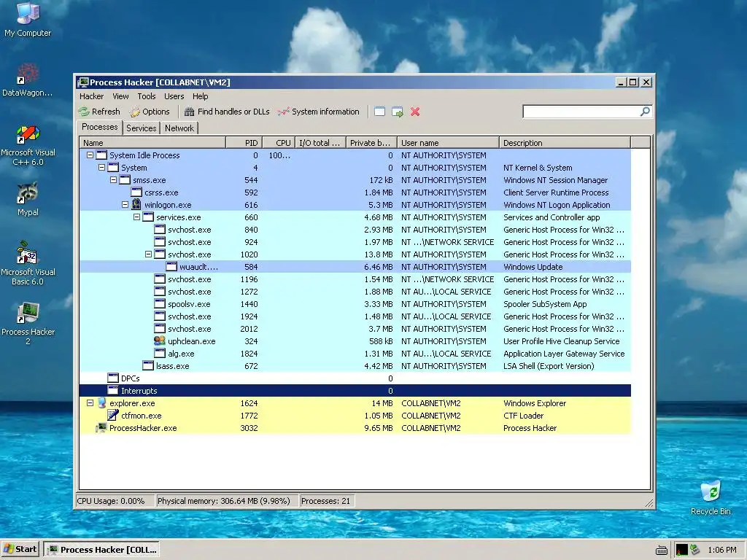This screenshot has width=747, height=560.
Task: Click the ctfmon.exe pen icon
Action: point(113,415)
